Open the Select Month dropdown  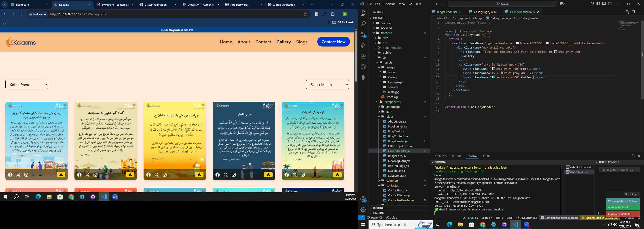tap(328, 85)
